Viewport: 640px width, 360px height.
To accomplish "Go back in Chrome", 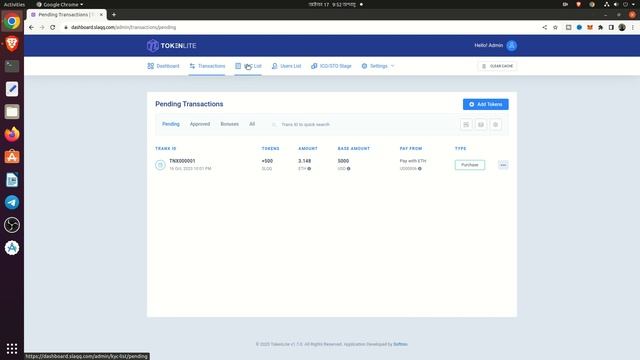I will point(31,27).
